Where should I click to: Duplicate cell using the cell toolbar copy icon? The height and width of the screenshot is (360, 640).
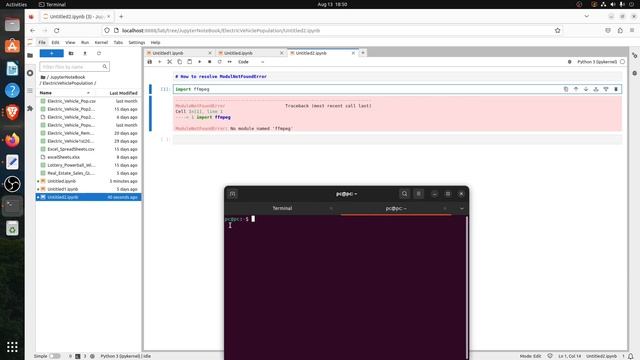click(x=566, y=89)
